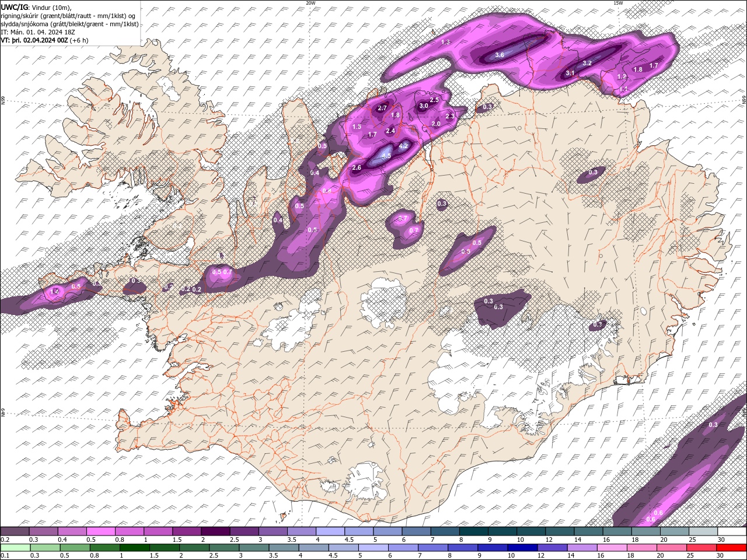Click the light pink rain legend swatch labeled 16
This screenshot has height=560, width=747.
[613, 548]
